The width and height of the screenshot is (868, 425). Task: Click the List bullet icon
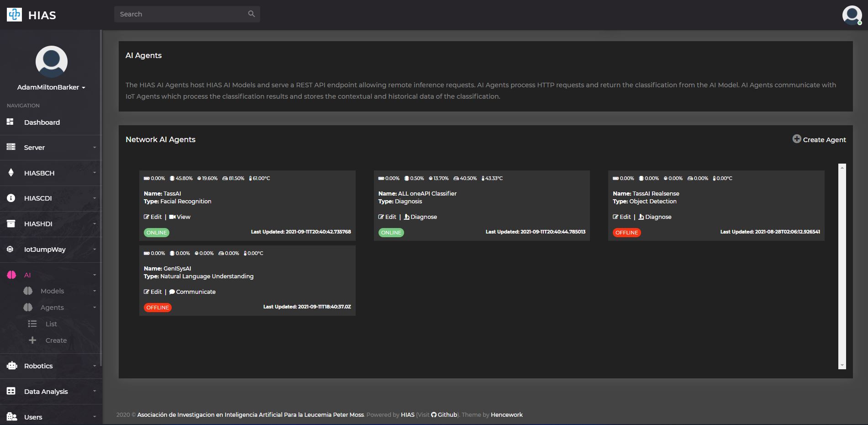[32, 324]
